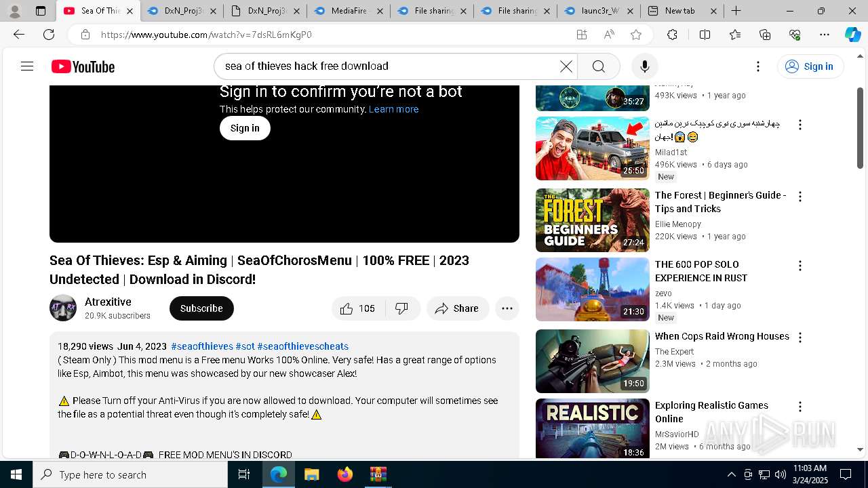This screenshot has width=868, height=488.
Task: Click the browser address bar URL
Action: point(206,35)
